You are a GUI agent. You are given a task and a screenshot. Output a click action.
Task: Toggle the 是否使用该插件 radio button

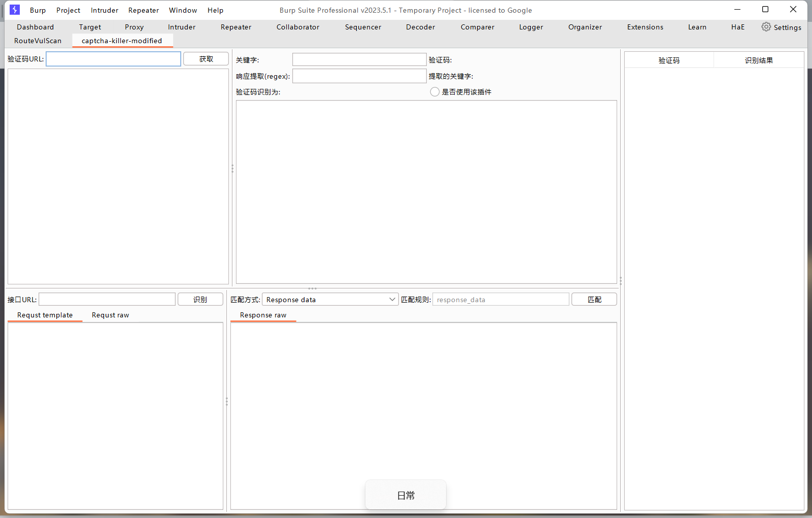tap(434, 92)
